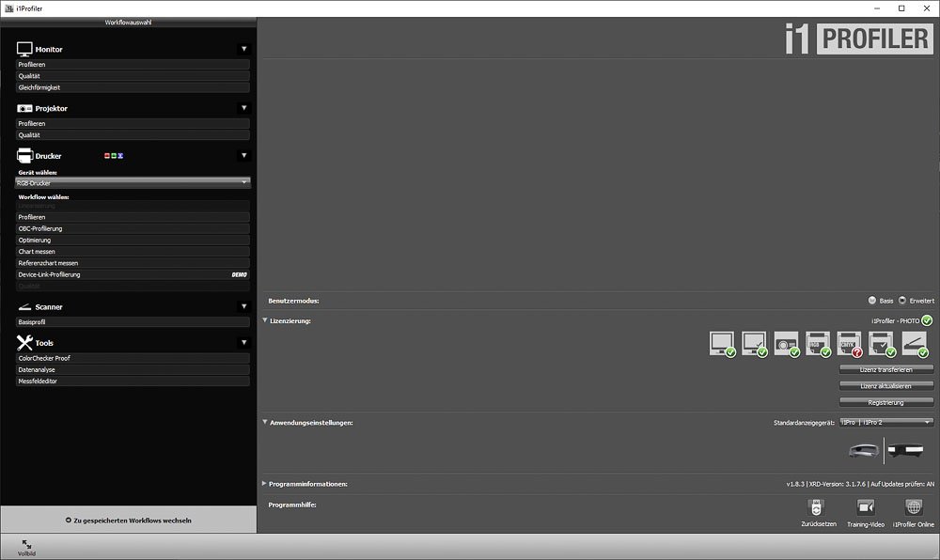Open Monitor Qualität workflow
The image size is (940, 560).
(133, 75)
